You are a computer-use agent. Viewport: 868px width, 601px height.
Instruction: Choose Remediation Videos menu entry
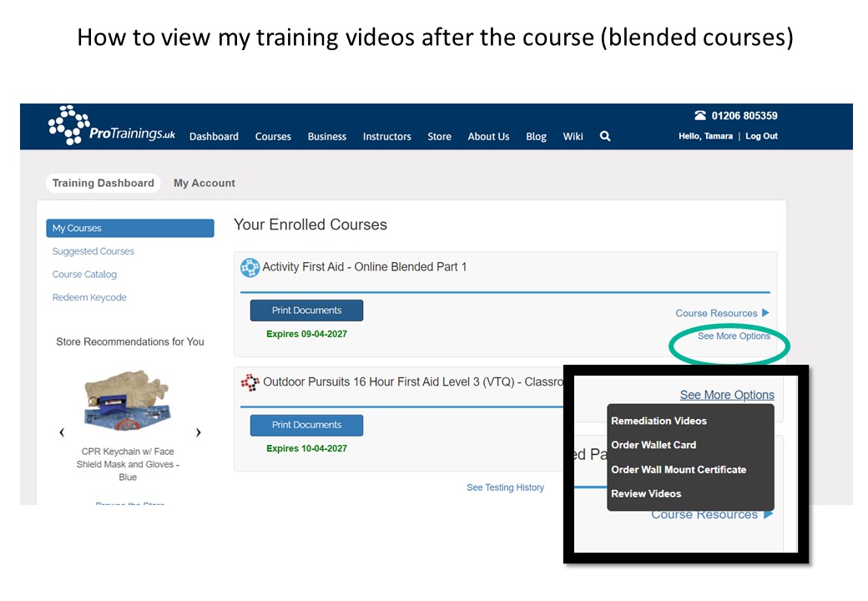coord(659,421)
